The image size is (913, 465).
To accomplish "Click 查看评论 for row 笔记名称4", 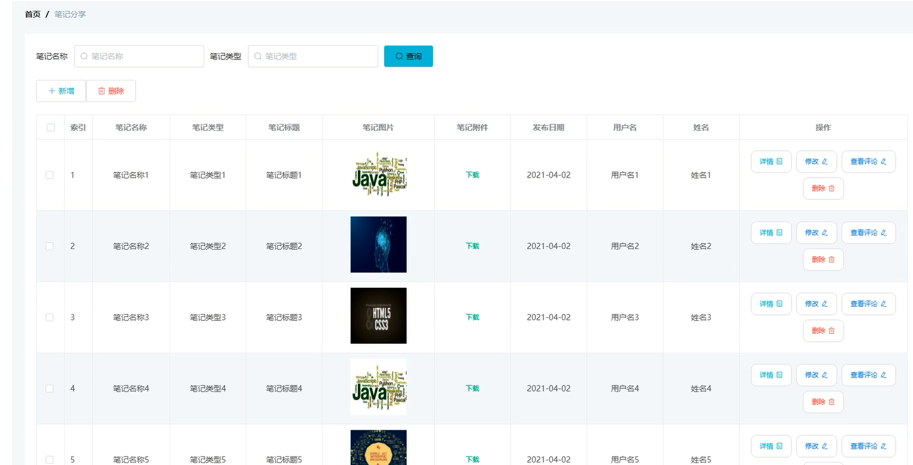I will point(868,375).
